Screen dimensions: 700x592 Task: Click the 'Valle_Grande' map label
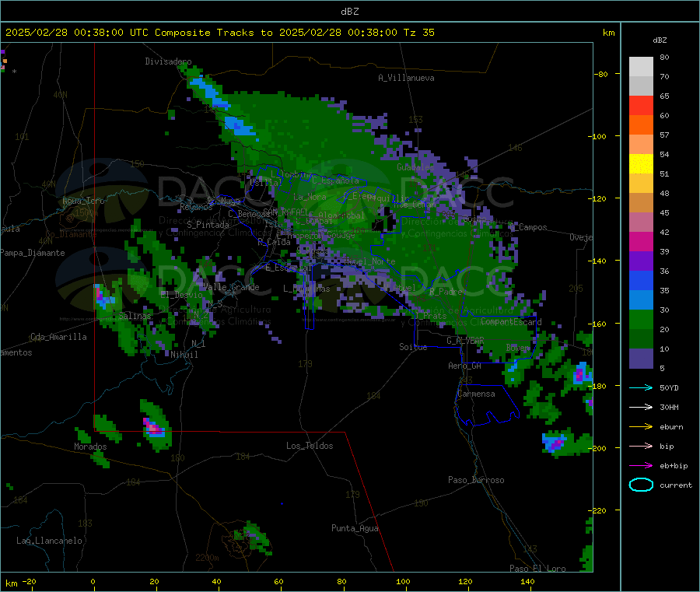point(231,287)
